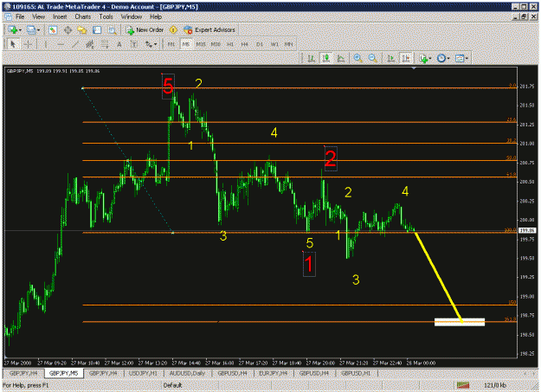Select the M15 timeframe button
Screen dimensions: 541x392
pos(201,44)
